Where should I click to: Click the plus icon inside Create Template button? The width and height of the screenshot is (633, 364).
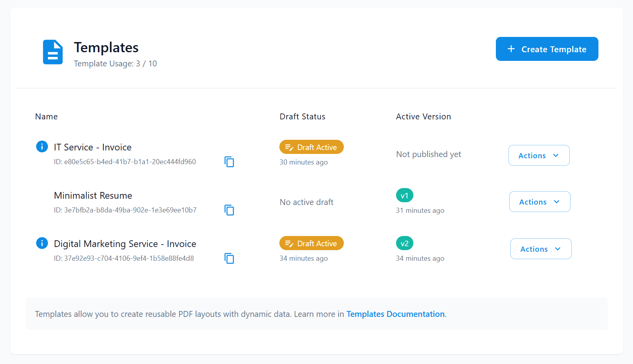511,49
